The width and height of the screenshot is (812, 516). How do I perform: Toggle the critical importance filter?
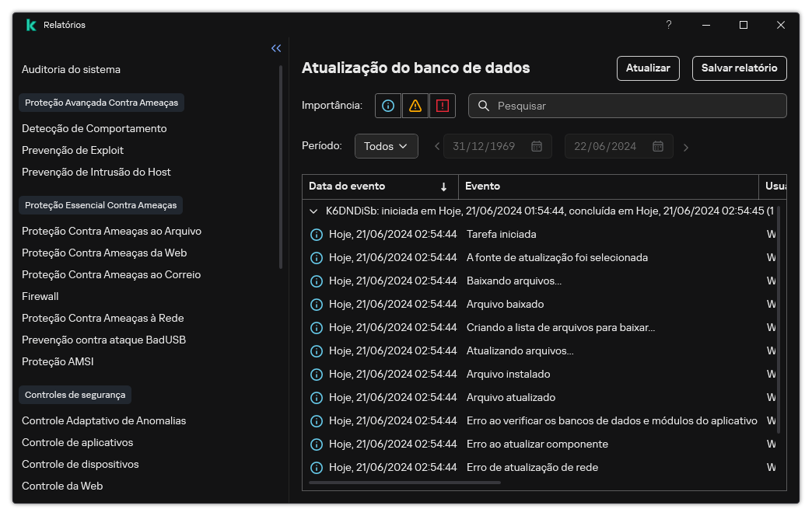(x=442, y=106)
